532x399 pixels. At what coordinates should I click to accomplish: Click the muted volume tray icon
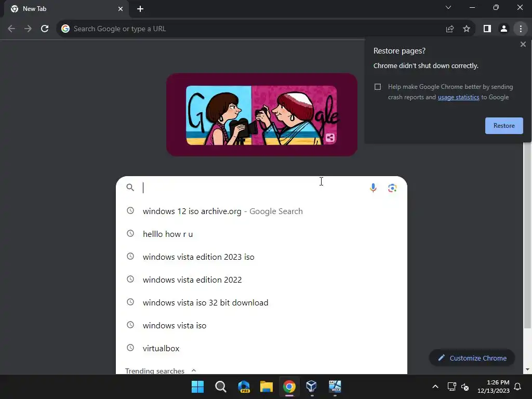[465, 387]
